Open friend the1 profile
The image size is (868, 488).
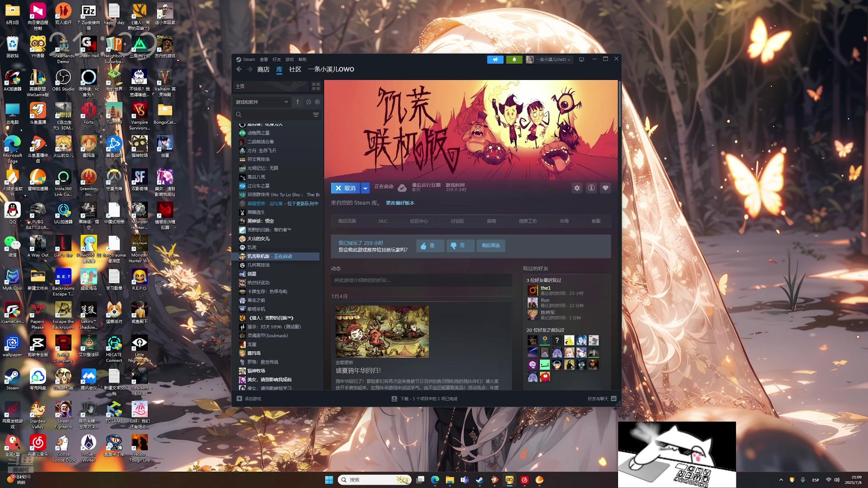coord(546,288)
